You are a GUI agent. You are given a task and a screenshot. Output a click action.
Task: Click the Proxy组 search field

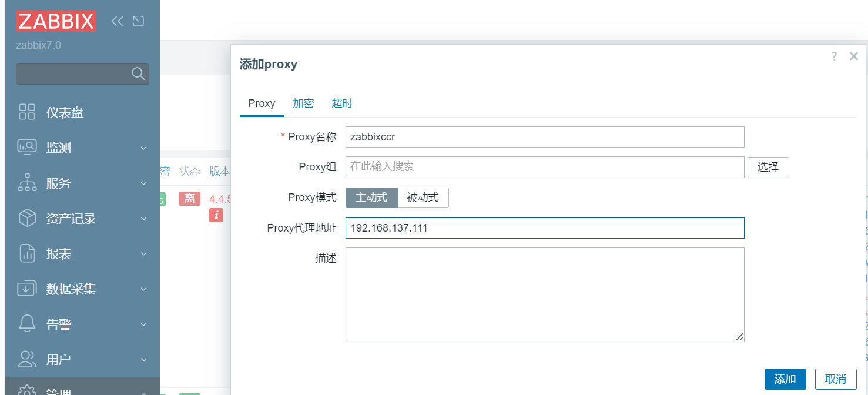(x=545, y=167)
